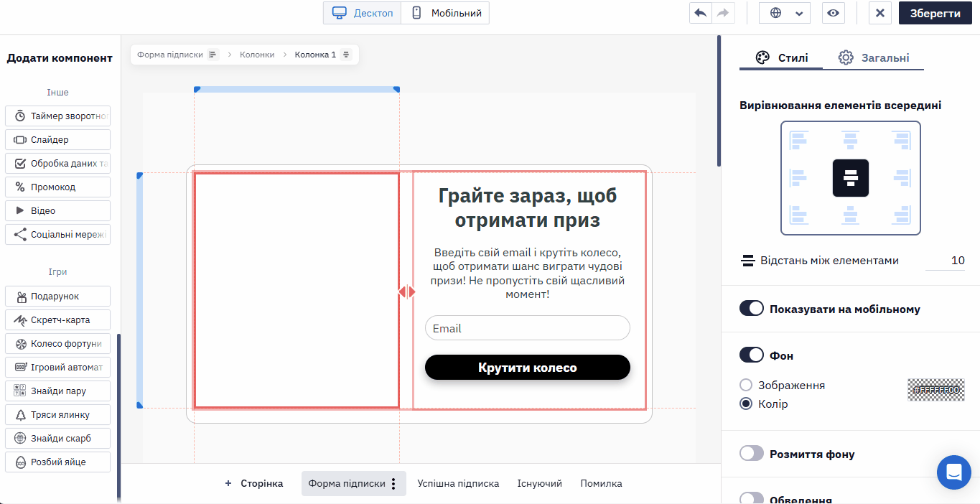Add the Скретч-карта game
The width and height of the screenshot is (980, 504).
(x=57, y=319)
